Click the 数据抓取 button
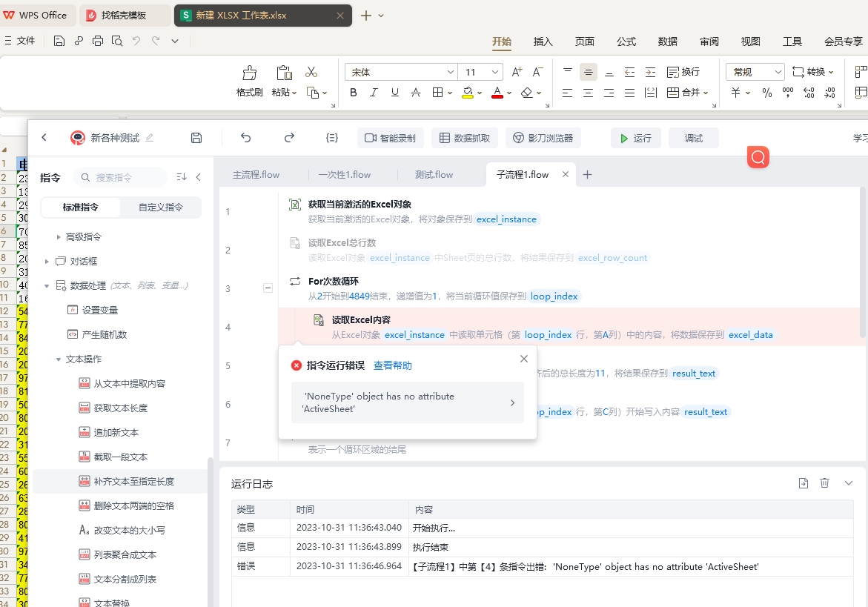This screenshot has height=607, width=868. pos(465,138)
